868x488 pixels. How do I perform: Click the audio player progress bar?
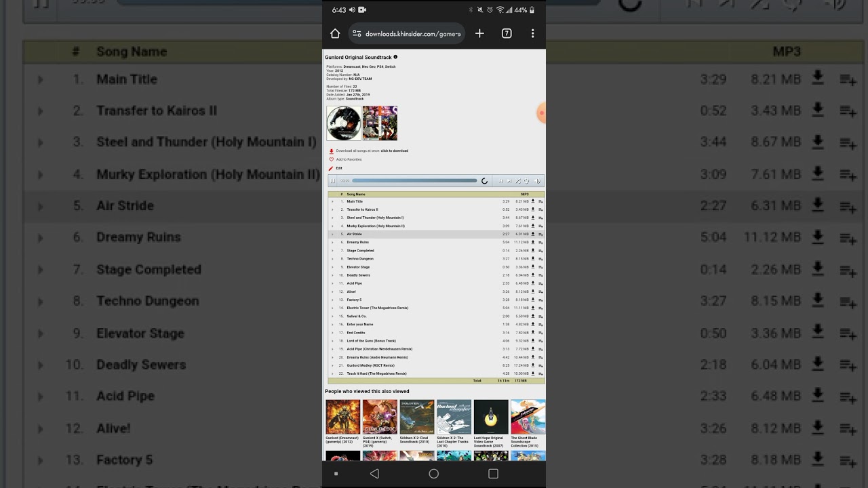(414, 181)
